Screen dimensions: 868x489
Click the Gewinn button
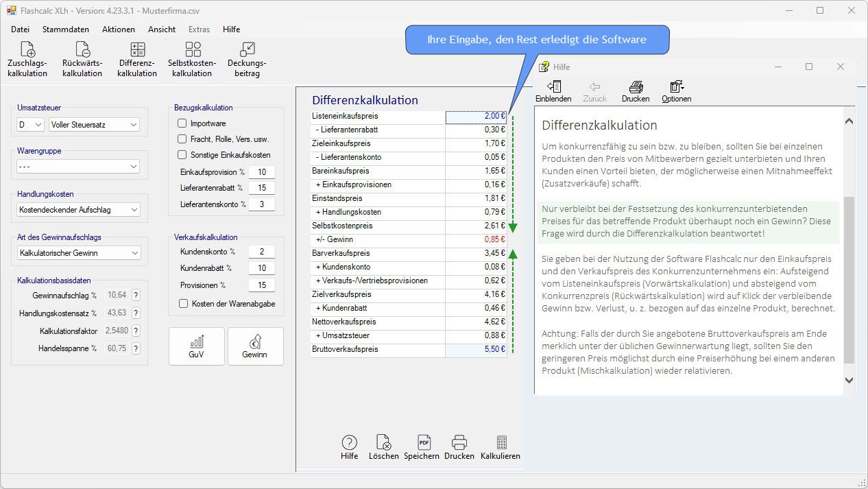coord(255,346)
